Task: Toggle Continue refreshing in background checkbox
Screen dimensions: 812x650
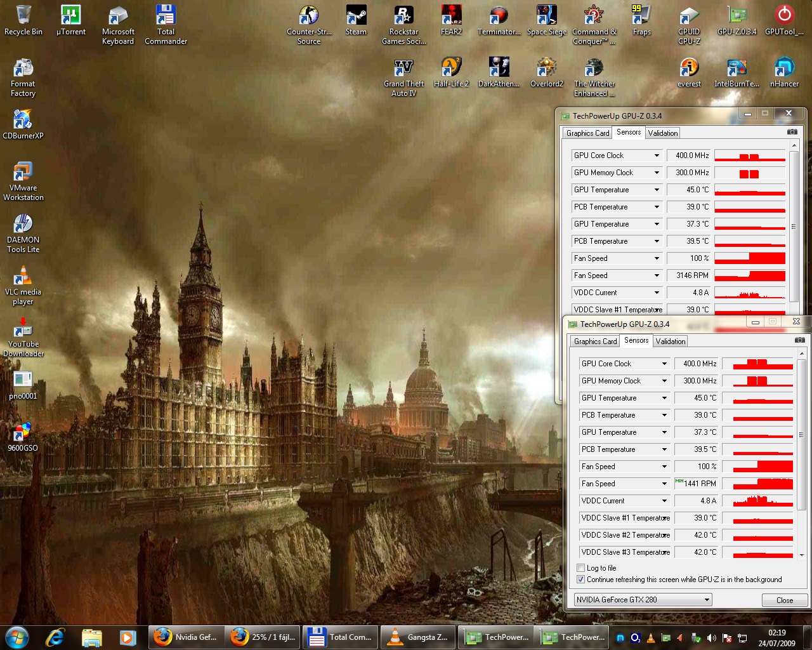Action: (580, 579)
